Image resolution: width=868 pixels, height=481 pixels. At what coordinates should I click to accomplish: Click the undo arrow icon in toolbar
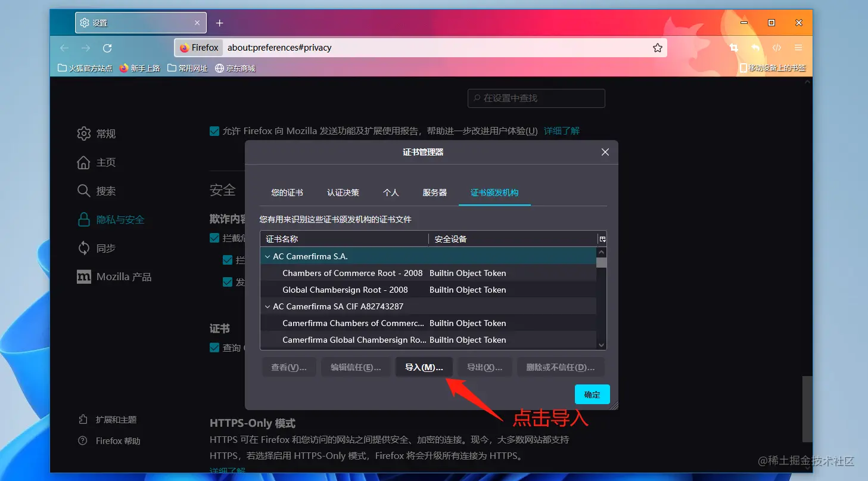point(755,48)
